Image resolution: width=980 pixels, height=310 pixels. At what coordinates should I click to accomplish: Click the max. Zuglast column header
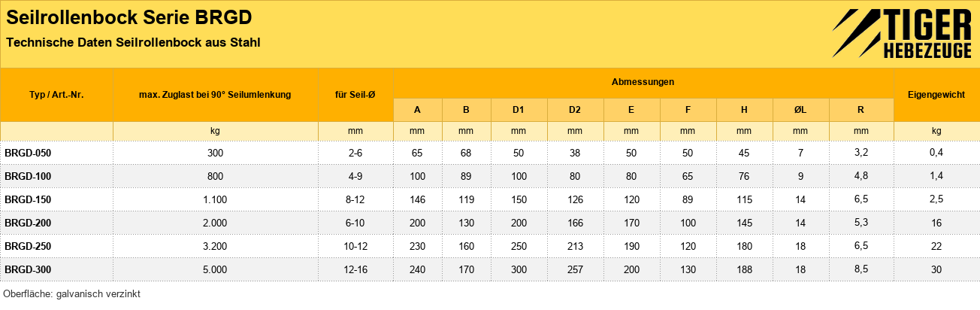(x=215, y=95)
